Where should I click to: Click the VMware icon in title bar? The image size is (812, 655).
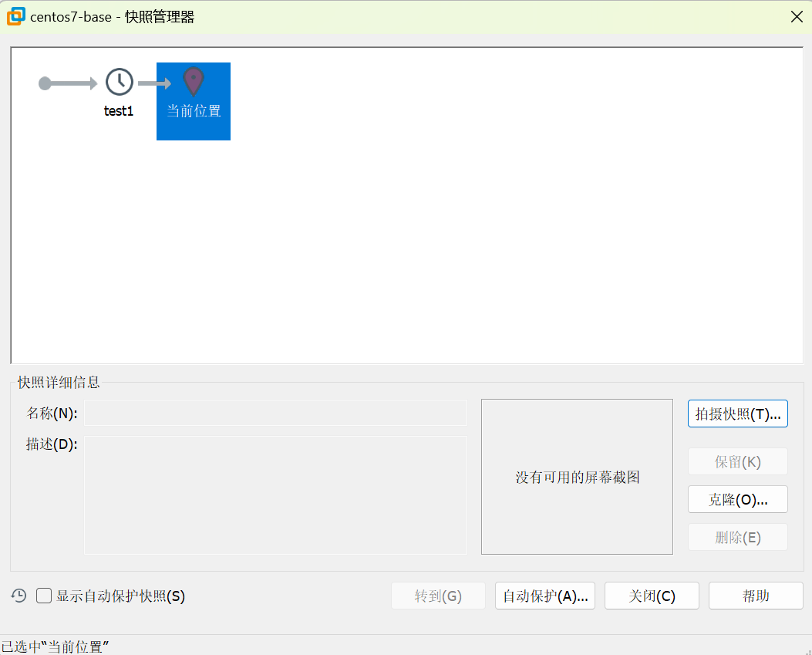point(15,16)
